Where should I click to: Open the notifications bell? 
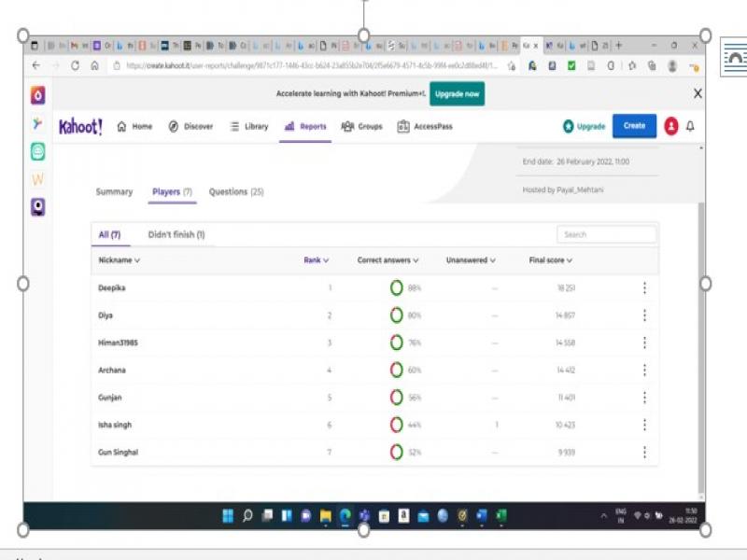pyautogui.click(x=690, y=126)
